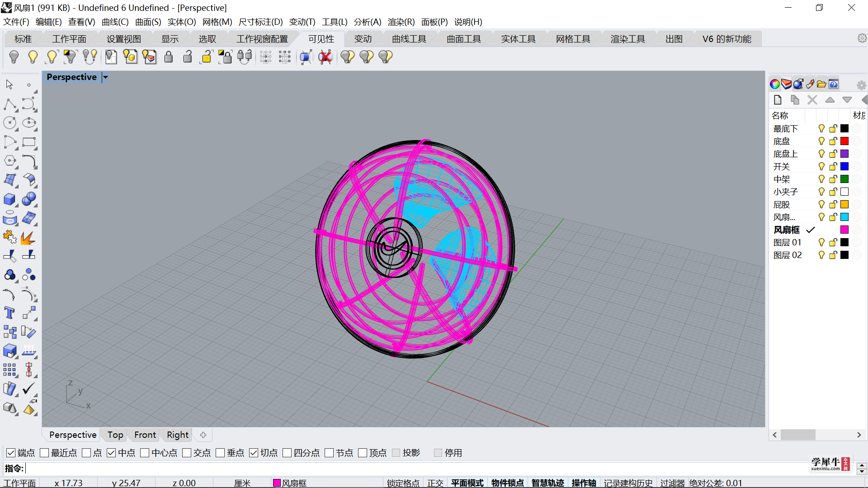Switch to the Front viewport tab
Viewport: 868px width, 488px height.
point(145,435)
